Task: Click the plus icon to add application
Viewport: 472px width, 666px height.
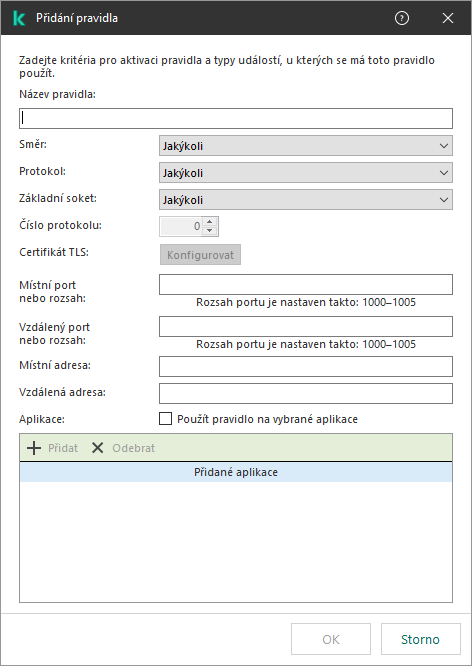Action: [x=34, y=448]
